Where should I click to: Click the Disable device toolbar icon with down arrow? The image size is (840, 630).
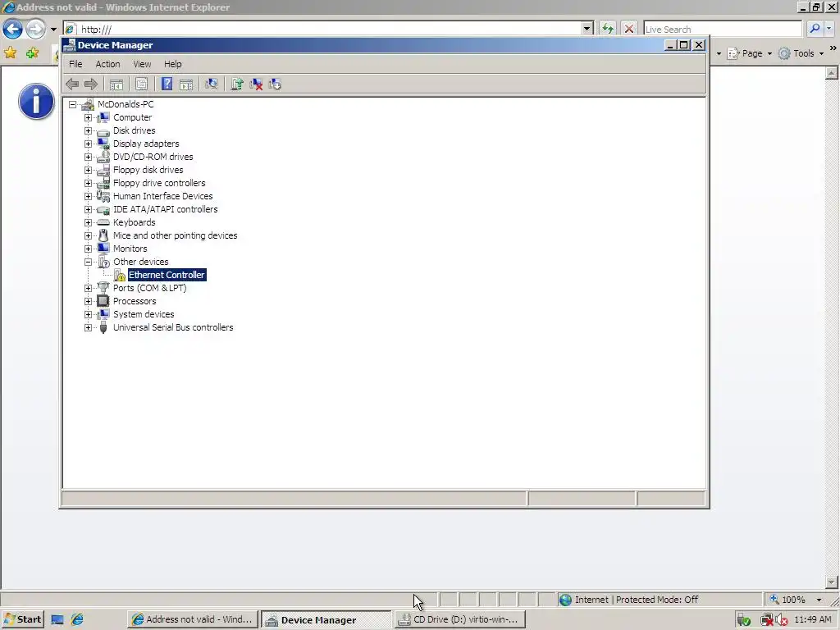pos(275,84)
